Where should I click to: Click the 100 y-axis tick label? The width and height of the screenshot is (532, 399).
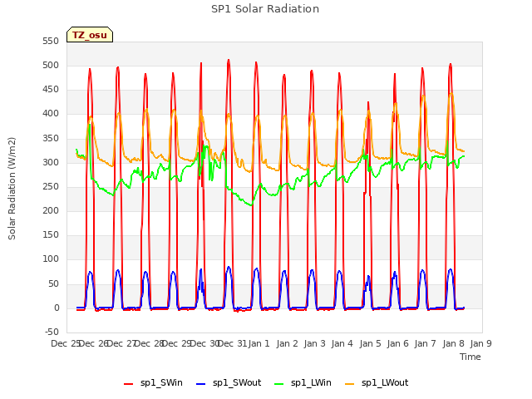51,259
